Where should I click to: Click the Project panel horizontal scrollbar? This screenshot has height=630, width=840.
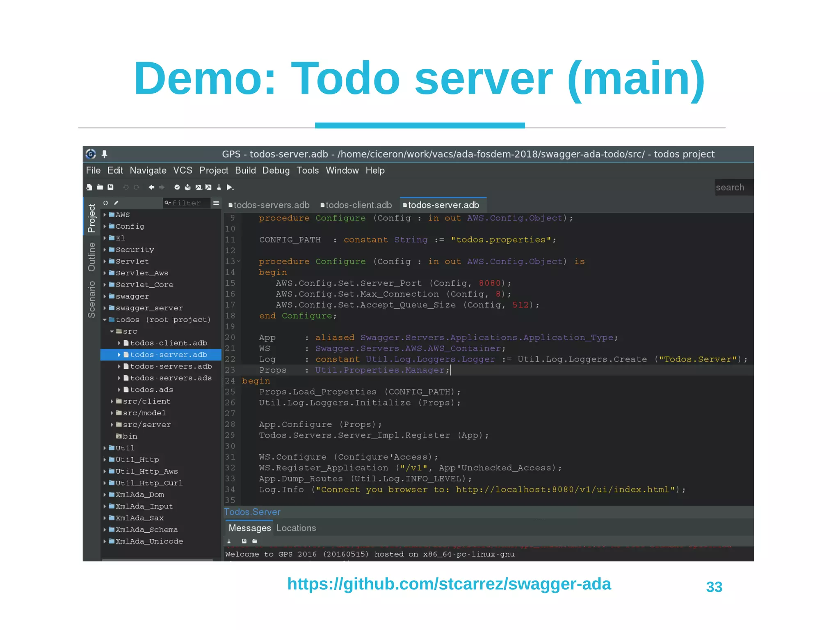pyautogui.click(x=157, y=559)
